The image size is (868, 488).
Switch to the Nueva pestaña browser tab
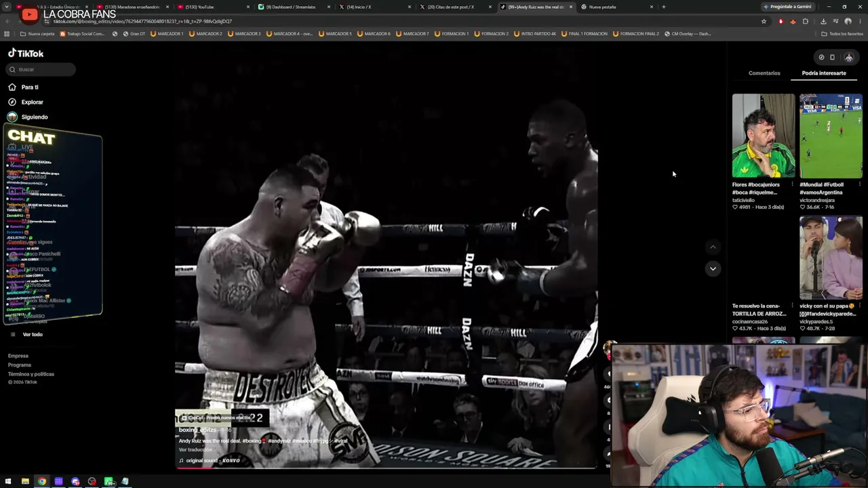click(616, 7)
